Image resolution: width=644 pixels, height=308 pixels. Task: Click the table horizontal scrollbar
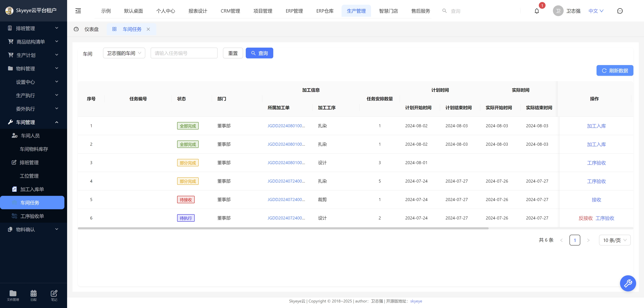coord(283,228)
